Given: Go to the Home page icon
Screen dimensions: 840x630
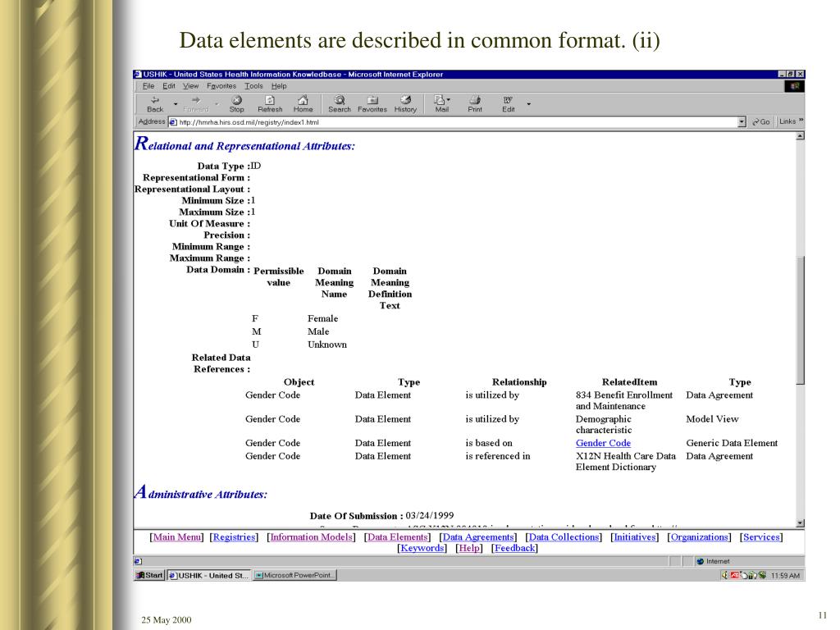Looking at the screenshot, I should click(303, 104).
